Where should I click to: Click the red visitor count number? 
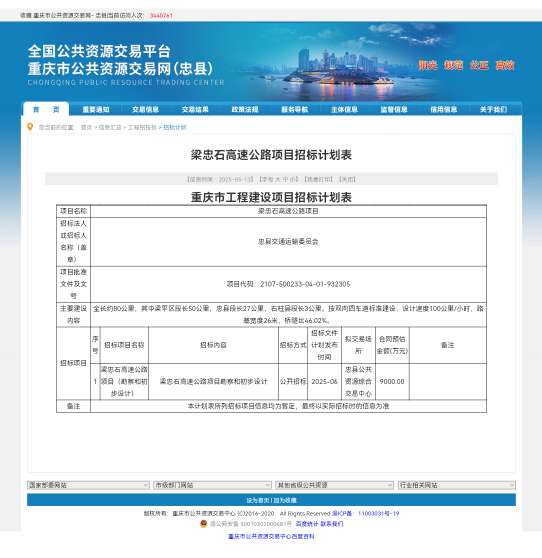[161, 15]
